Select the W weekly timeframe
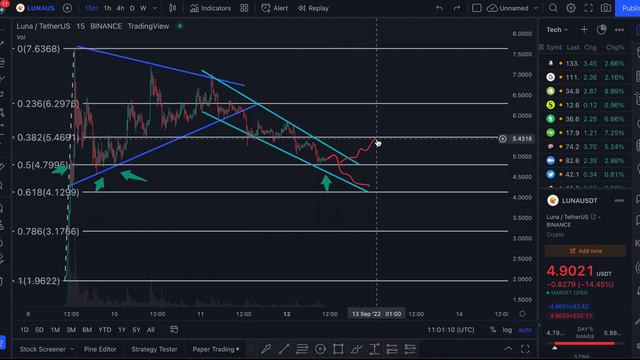Viewport: 640px width, 360px height. point(143,8)
